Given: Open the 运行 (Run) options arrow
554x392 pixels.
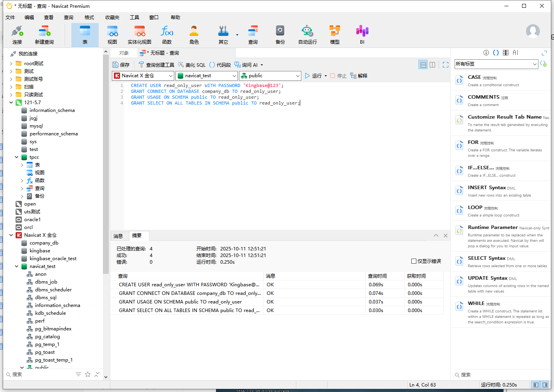Looking at the screenshot, I should coord(326,76).
